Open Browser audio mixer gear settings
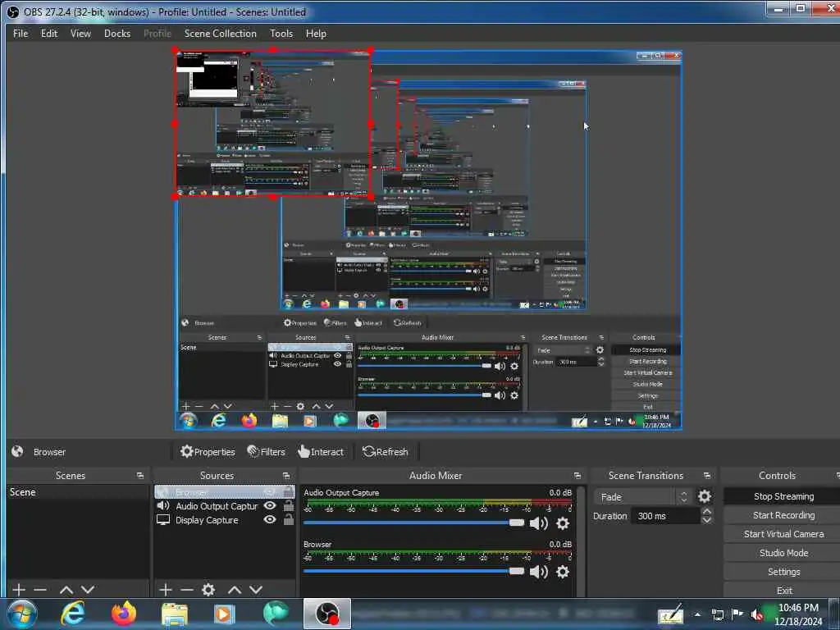The height and width of the screenshot is (630, 840). (563, 572)
